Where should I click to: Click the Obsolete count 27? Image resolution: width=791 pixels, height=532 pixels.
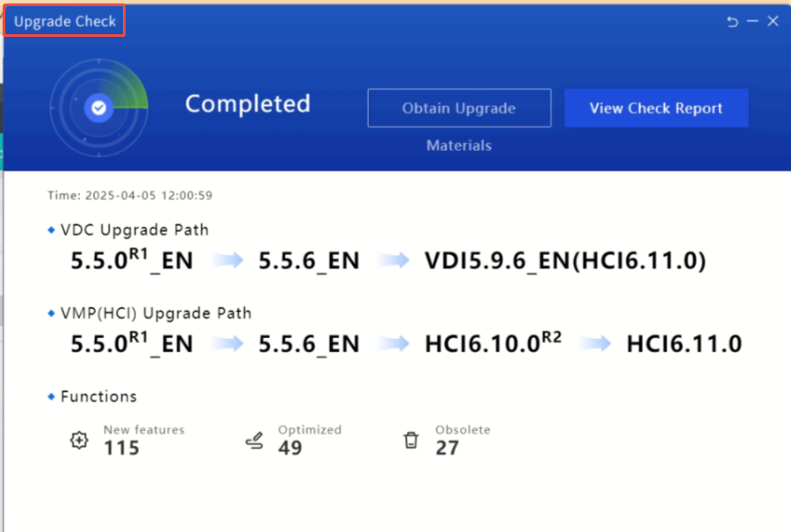point(447,449)
